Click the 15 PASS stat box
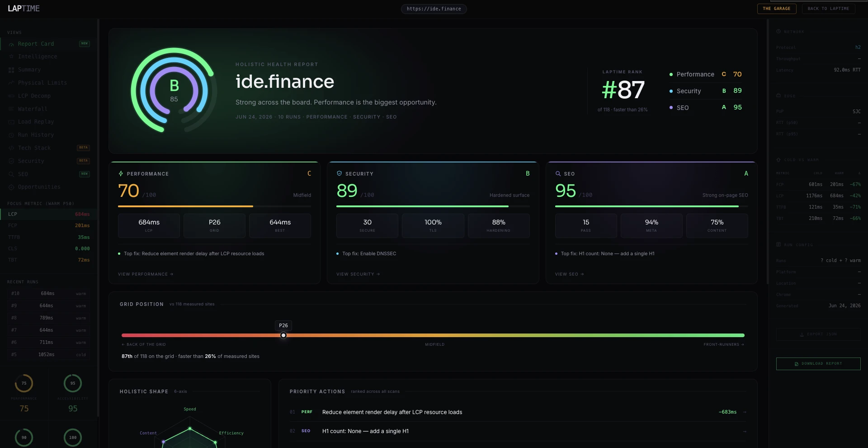The width and height of the screenshot is (868, 448). 586,226
